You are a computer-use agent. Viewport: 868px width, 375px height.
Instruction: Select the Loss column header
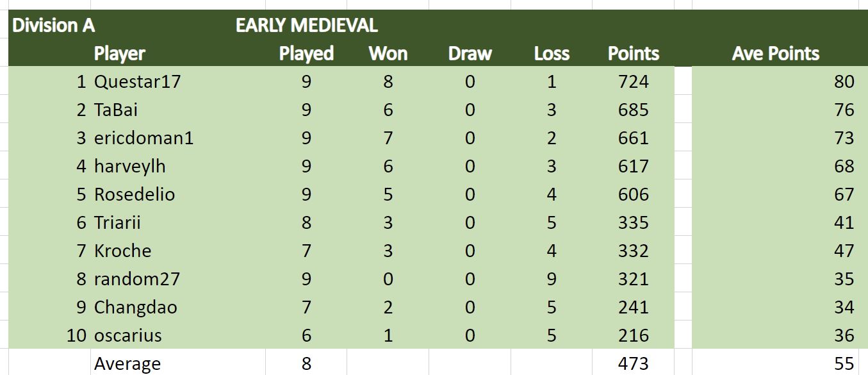tap(552, 53)
